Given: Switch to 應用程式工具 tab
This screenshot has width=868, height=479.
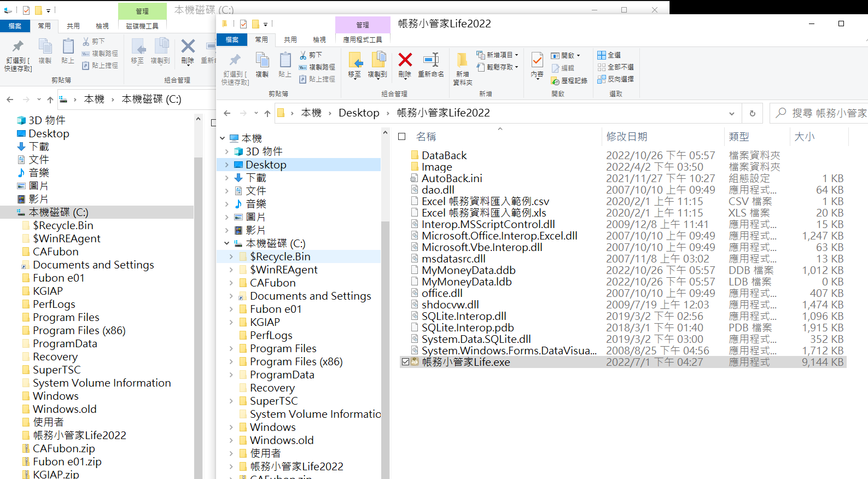Looking at the screenshot, I should [363, 40].
